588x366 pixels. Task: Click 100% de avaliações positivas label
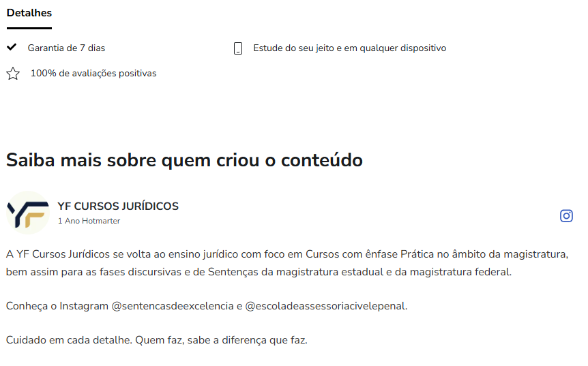(x=93, y=73)
